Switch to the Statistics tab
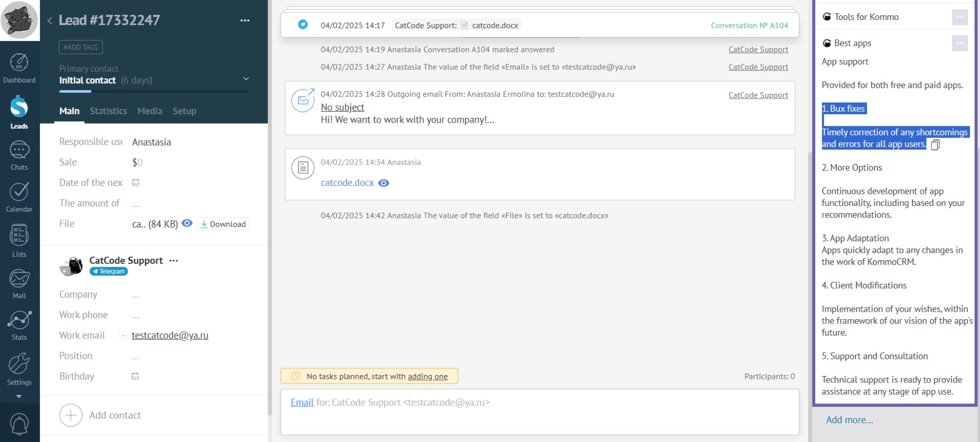Image resolution: width=980 pixels, height=442 pixels. click(108, 111)
